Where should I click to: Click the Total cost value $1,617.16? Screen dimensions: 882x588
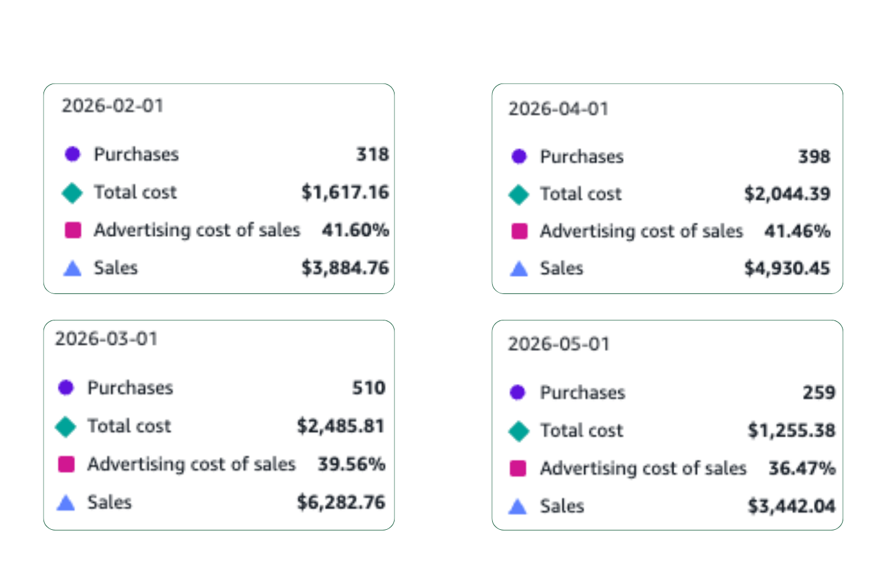coord(345,192)
